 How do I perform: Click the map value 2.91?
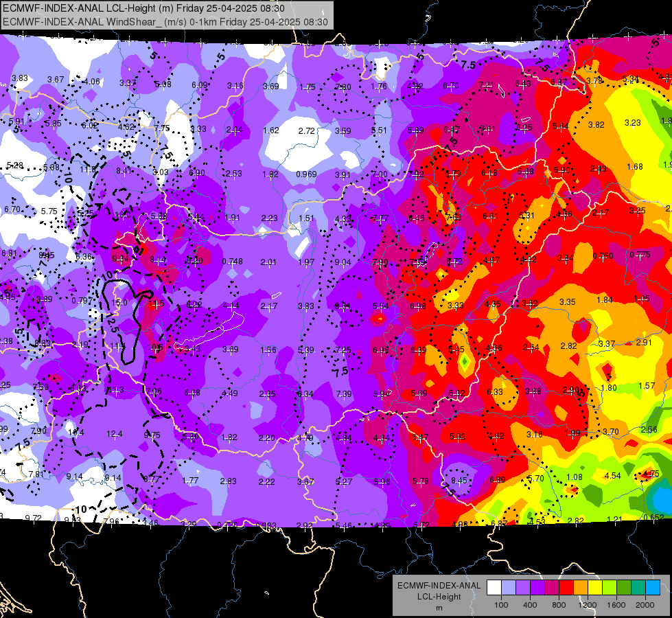point(644,342)
